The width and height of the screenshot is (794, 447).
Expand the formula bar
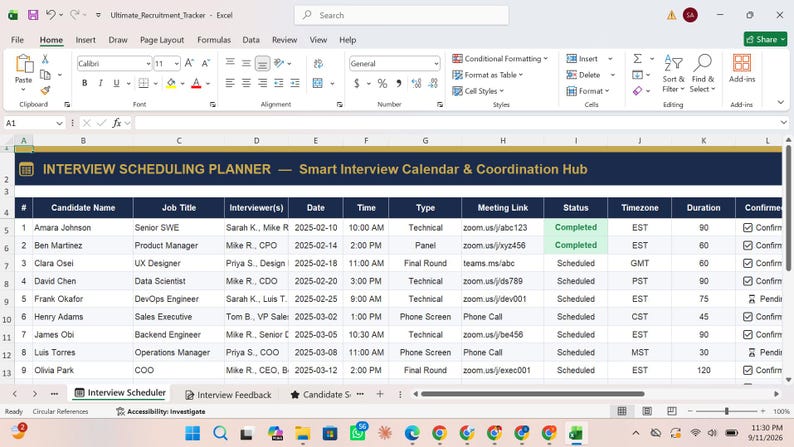coord(783,123)
